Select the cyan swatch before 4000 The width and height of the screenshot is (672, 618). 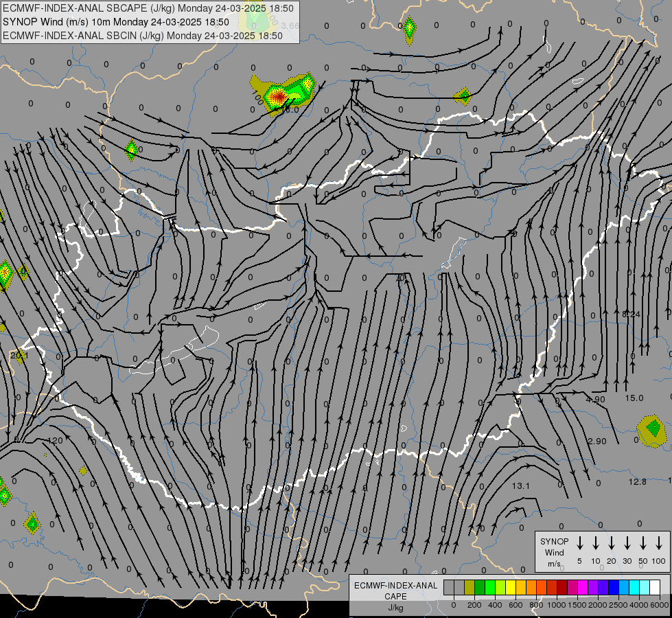pos(634,587)
